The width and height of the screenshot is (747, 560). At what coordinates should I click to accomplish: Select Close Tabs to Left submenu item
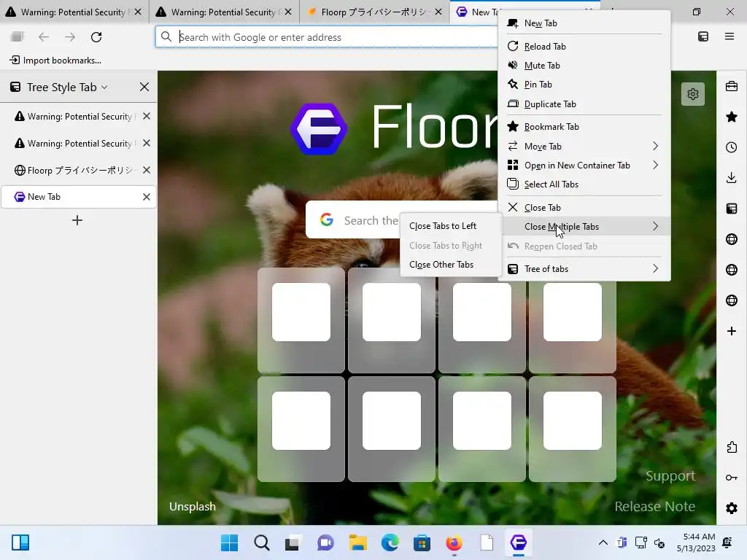coord(451,226)
